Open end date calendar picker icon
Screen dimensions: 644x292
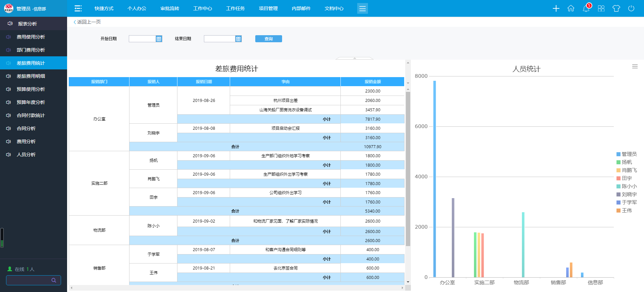(x=238, y=39)
